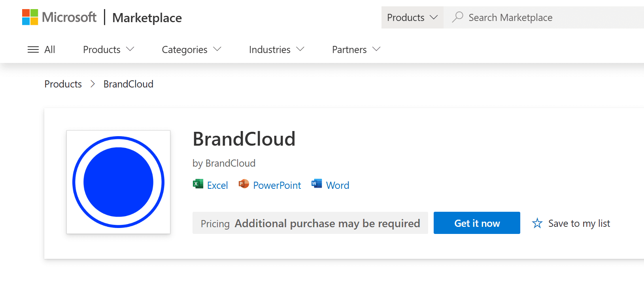Click the BrandCloud blue circle logo

[x=119, y=182]
